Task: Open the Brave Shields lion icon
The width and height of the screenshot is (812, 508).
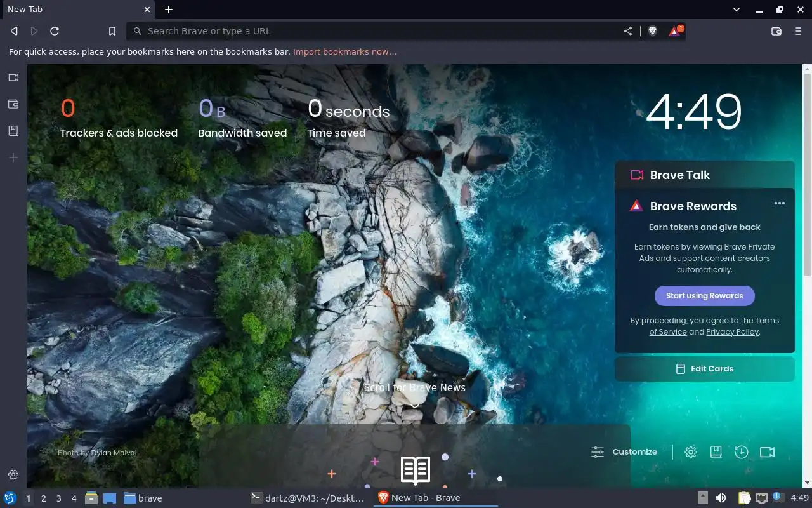Action: [652, 31]
